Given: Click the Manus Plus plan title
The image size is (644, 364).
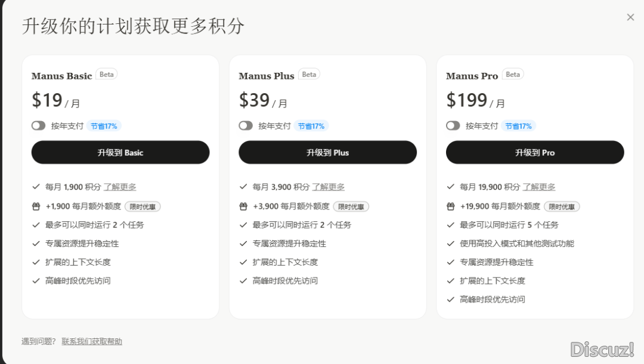Looking at the screenshot, I should coord(267,76).
